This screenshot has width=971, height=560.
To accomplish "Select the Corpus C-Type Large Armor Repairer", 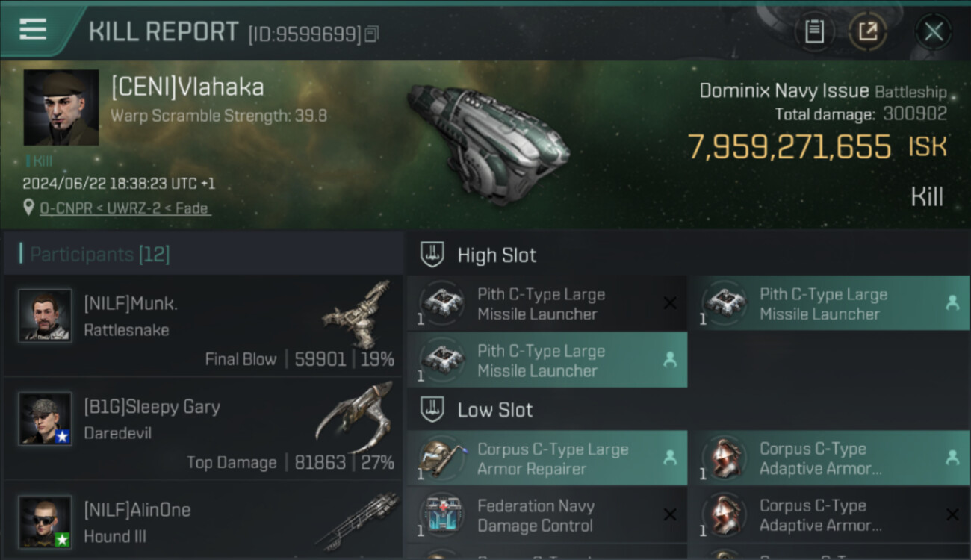I will (547, 458).
